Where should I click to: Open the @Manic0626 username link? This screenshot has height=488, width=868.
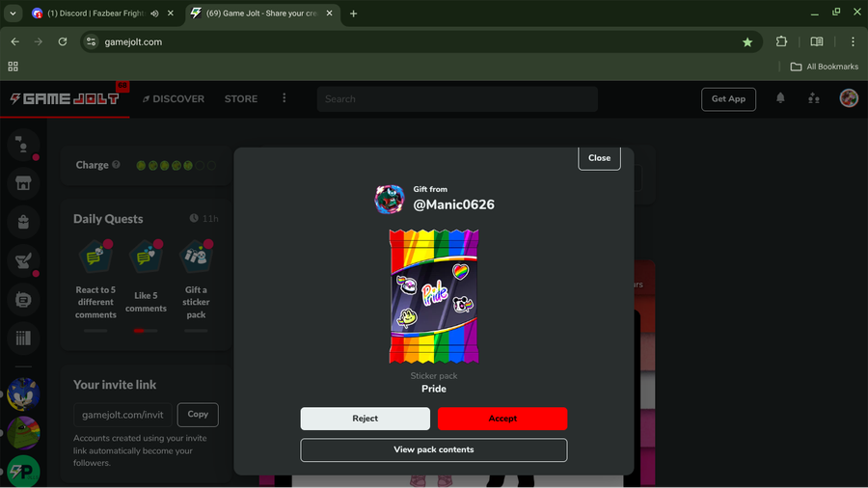click(x=453, y=204)
